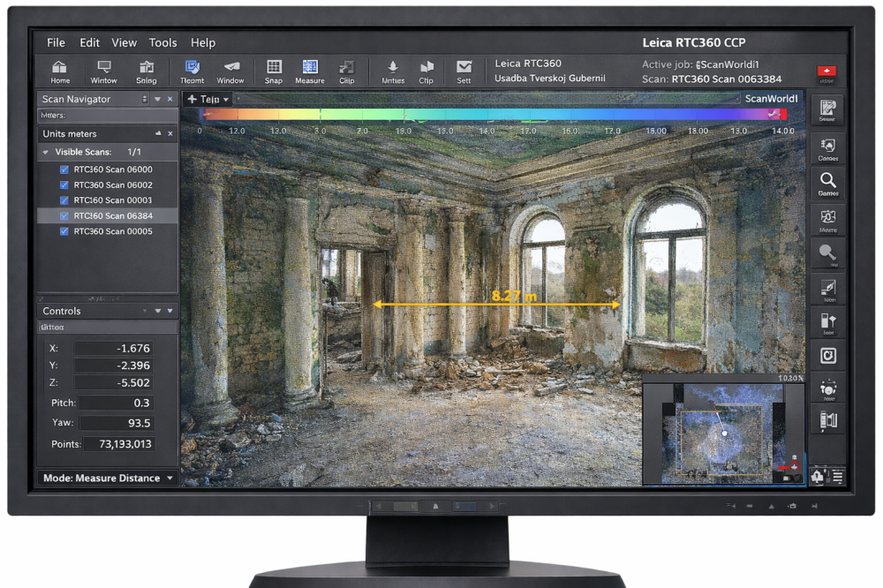
Task: Open the Sett envelope icon in toolbar
Action: (x=464, y=71)
